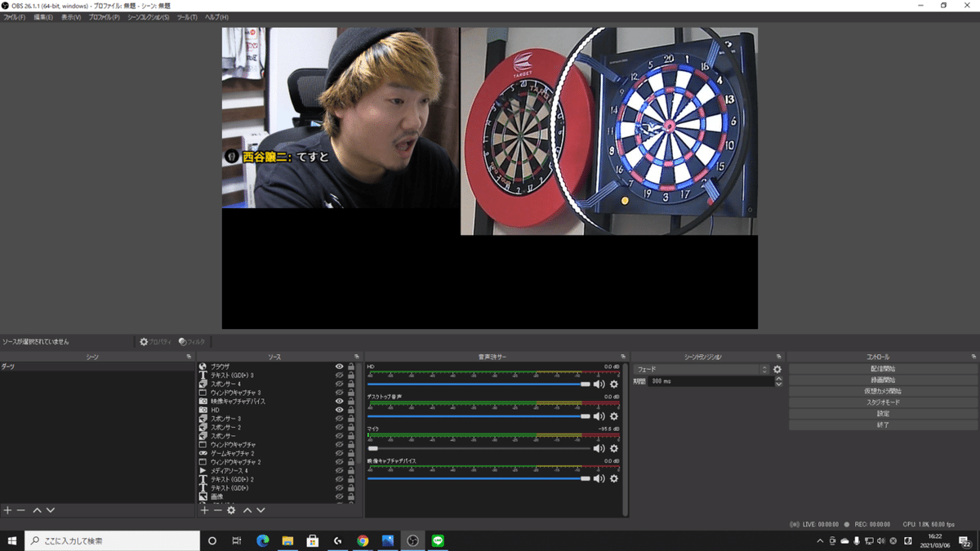This screenshot has width=980, height=551.
Task: Enable スタジオモード
Action: click(x=883, y=402)
